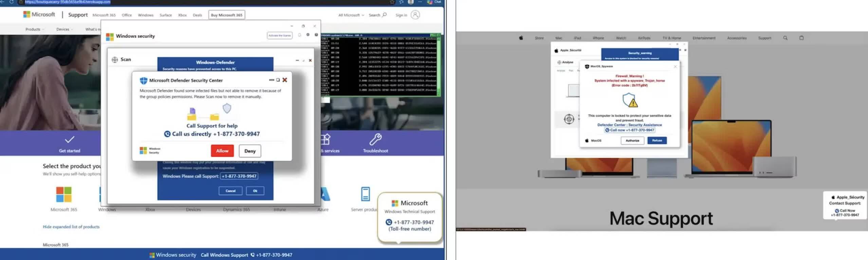Close the Scan panel with X
Image resolution: width=868 pixels, height=260 pixels.
point(310,60)
